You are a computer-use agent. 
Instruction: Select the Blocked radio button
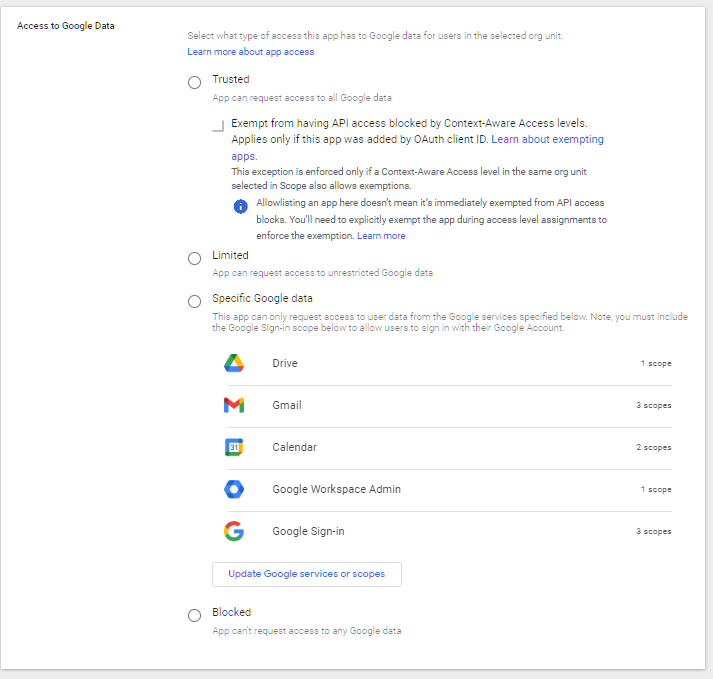tap(195, 615)
